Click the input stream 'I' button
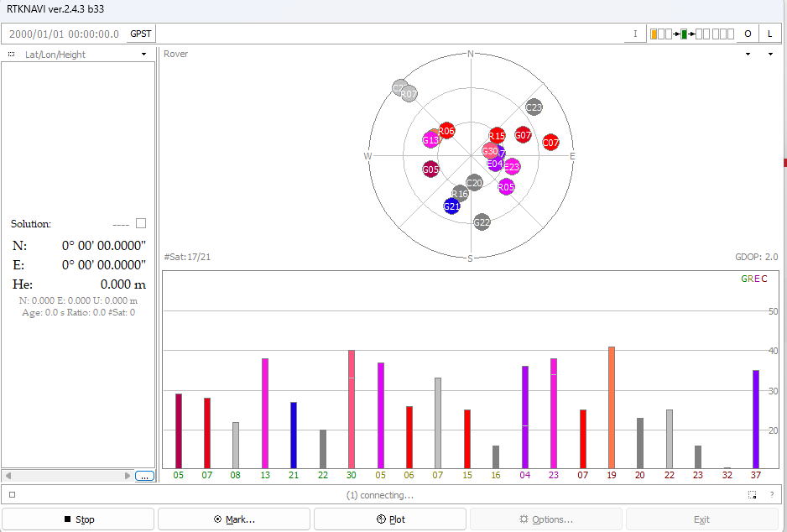 tap(635, 34)
